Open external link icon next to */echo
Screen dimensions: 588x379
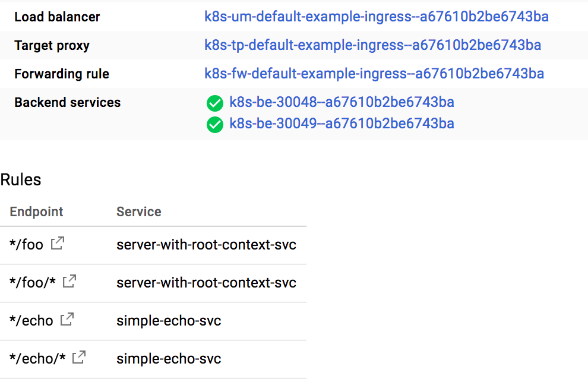[67, 320]
